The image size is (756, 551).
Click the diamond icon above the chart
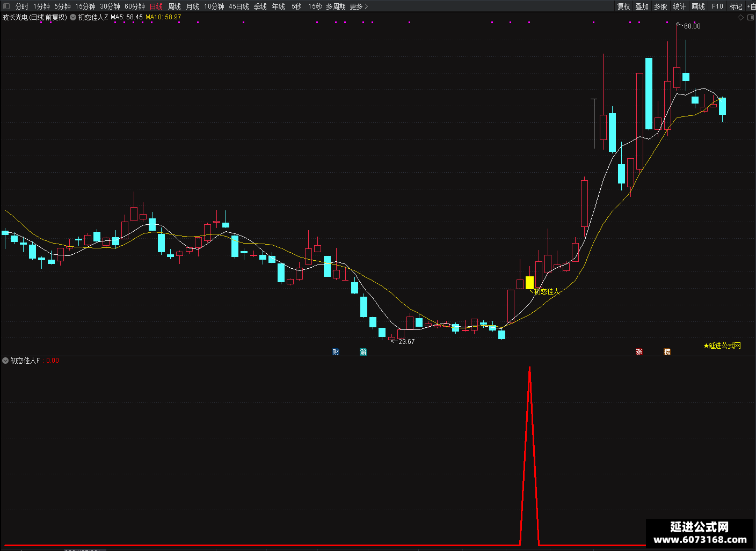[x=741, y=17]
